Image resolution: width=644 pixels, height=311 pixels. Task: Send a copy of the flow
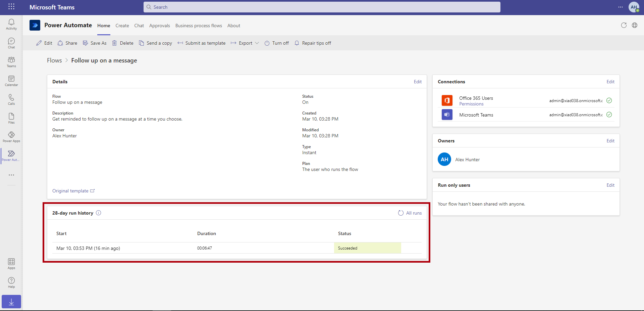(x=155, y=43)
